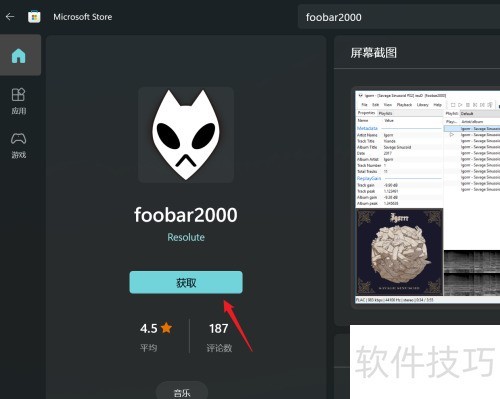Open the foobar2000 player screenshot thumbnail

pyautogui.click(x=427, y=197)
